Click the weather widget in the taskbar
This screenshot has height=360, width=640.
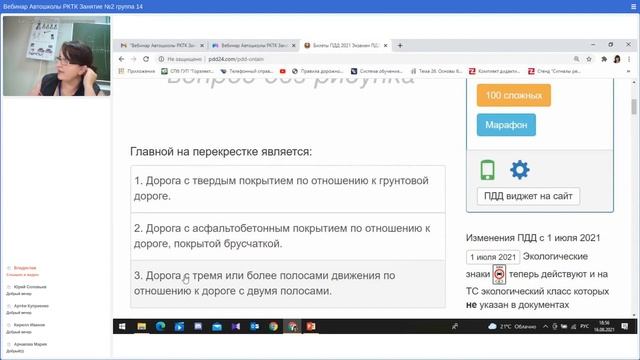512,327
